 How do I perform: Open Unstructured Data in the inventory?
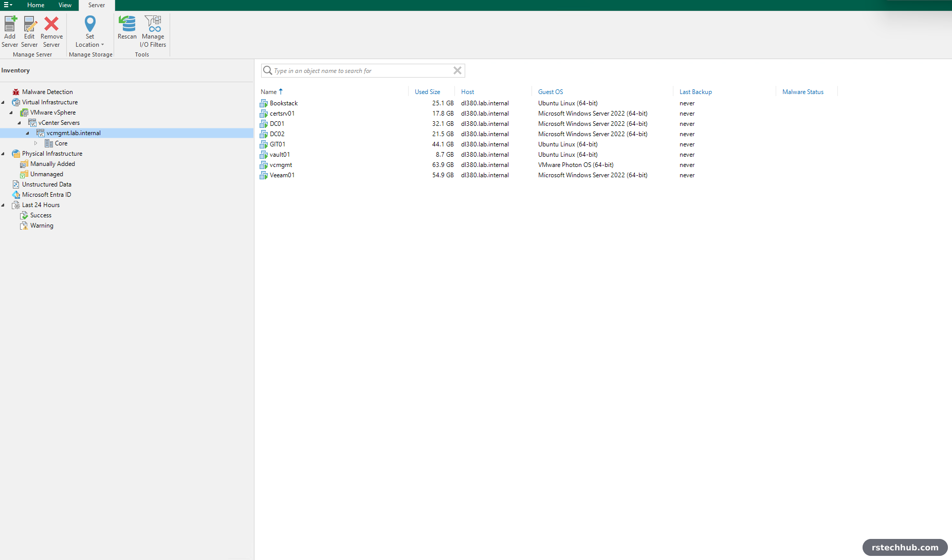[x=46, y=184]
